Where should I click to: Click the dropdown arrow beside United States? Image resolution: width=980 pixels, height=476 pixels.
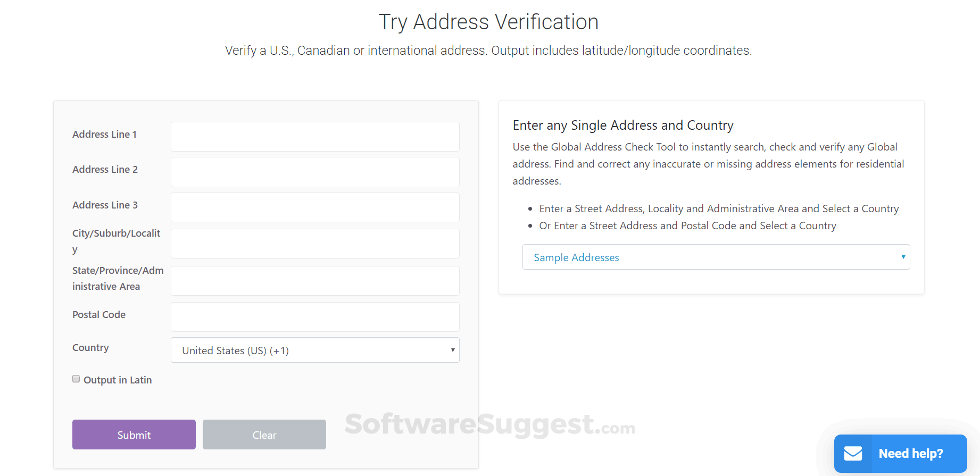(453, 350)
